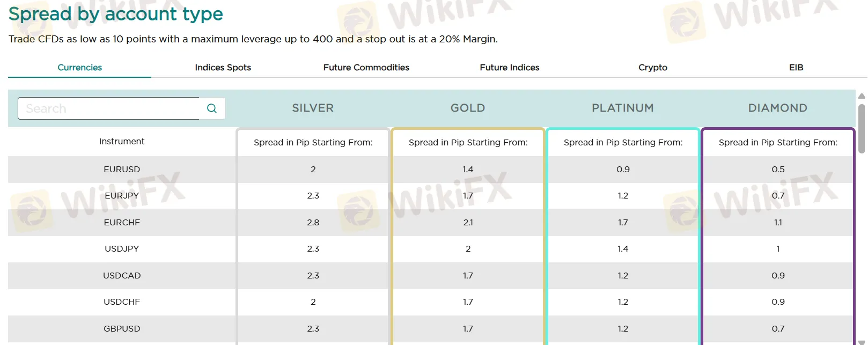Click the scrollbar up arrow
Screen dimensions: 868x345
862,97
